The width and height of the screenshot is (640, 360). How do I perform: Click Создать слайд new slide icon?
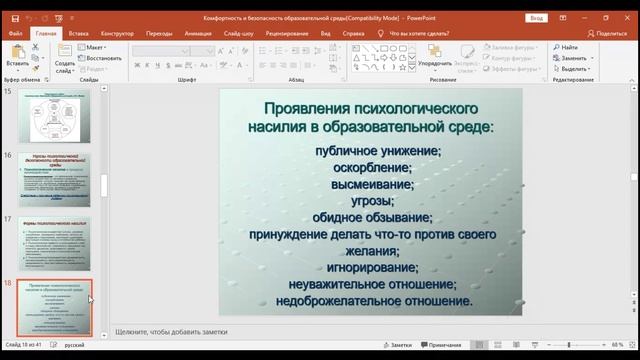(x=64, y=51)
